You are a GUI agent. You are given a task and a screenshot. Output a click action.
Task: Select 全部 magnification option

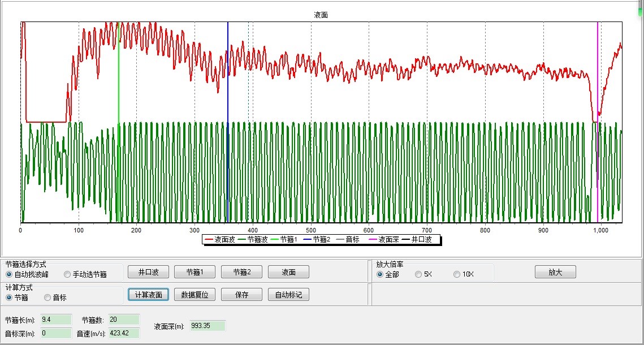(380, 274)
